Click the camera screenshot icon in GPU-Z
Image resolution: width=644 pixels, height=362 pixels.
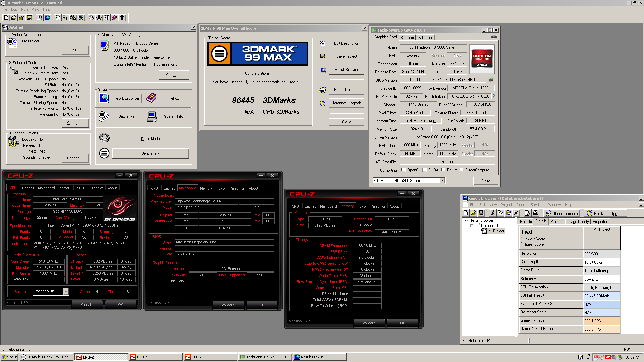(x=494, y=37)
